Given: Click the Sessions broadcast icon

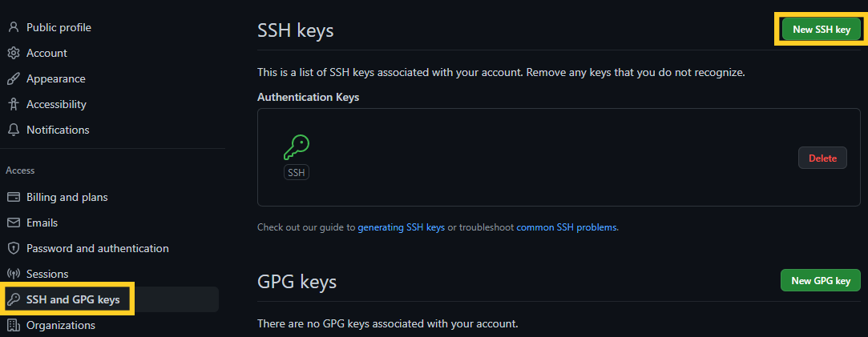Looking at the screenshot, I should tap(14, 274).
